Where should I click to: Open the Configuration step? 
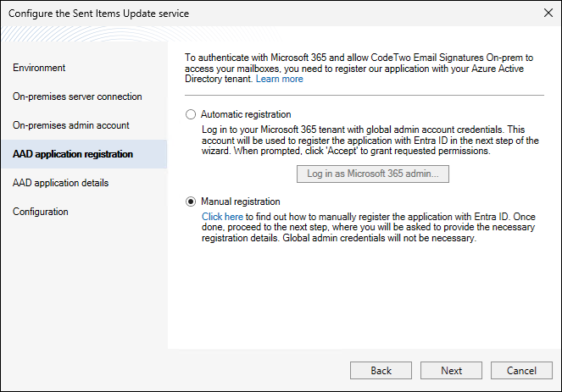[41, 212]
